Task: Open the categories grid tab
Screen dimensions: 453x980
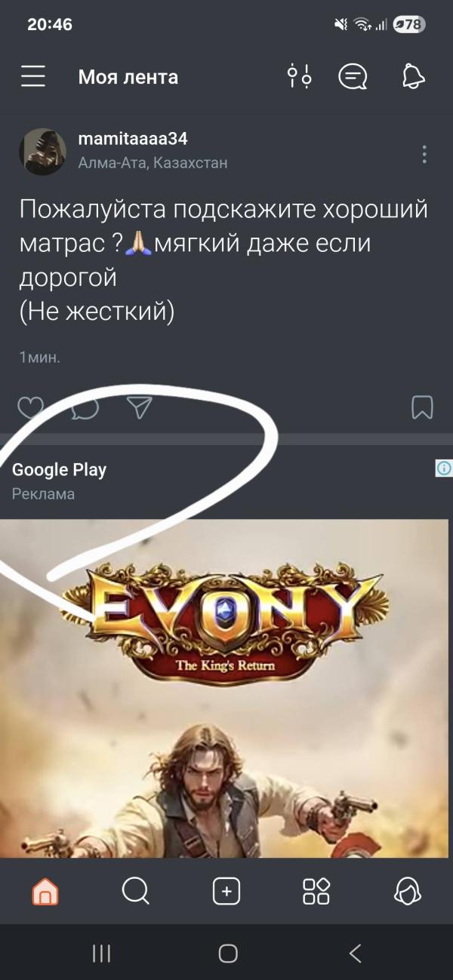Action: 316,892
